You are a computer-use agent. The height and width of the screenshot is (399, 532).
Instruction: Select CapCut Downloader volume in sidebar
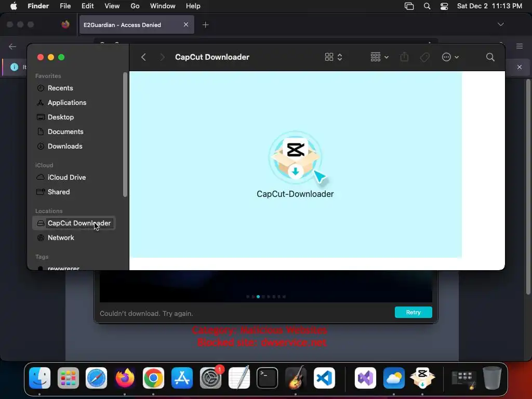74,223
